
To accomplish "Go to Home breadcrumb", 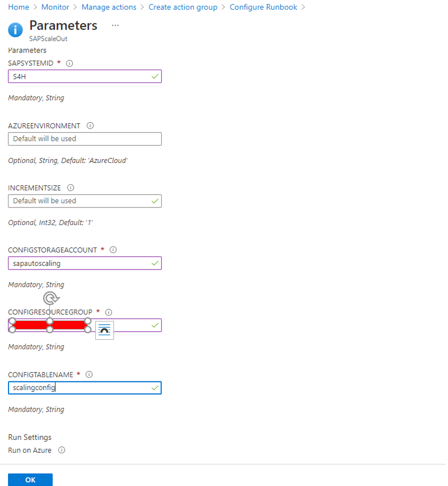I will pyautogui.click(x=19, y=7).
